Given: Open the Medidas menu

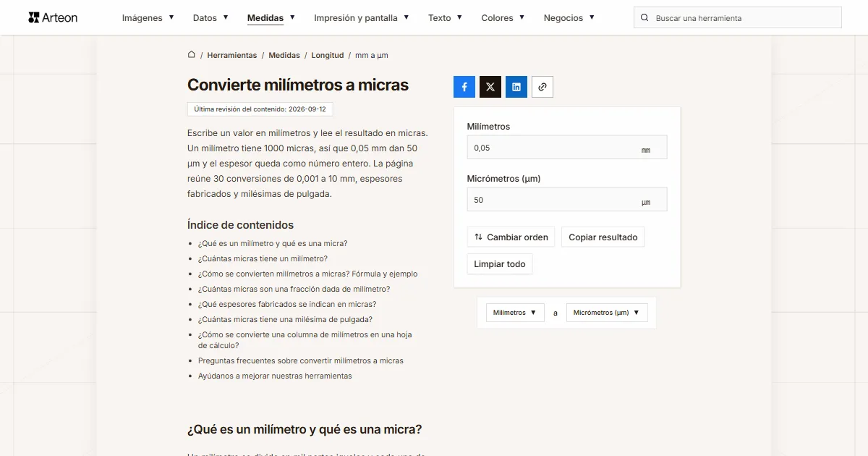Looking at the screenshot, I should [x=271, y=17].
